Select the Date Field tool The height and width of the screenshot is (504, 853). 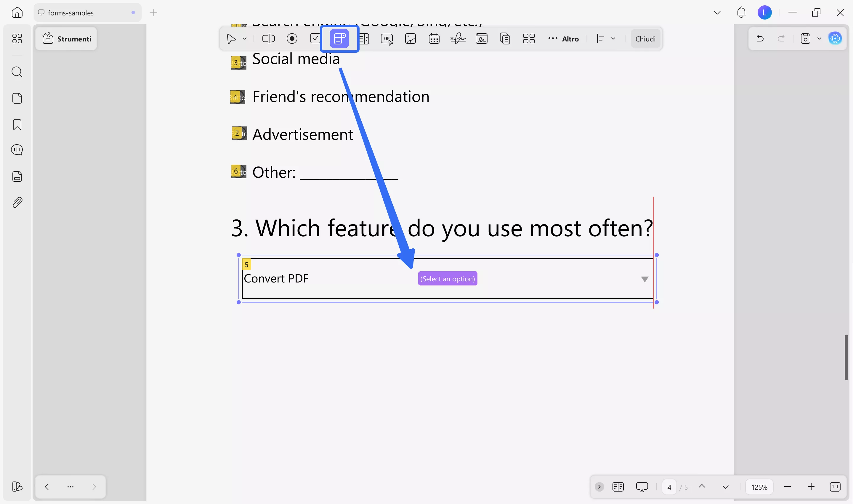[434, 38]
